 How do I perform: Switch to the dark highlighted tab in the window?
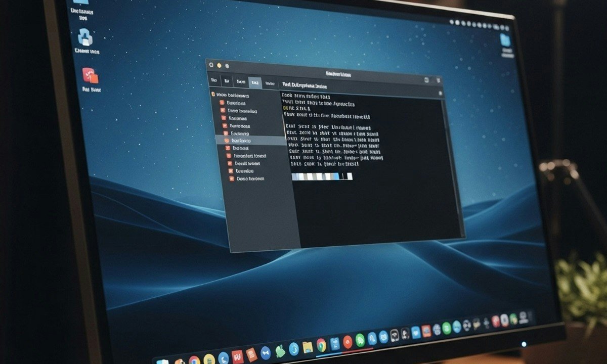point(256,81)
